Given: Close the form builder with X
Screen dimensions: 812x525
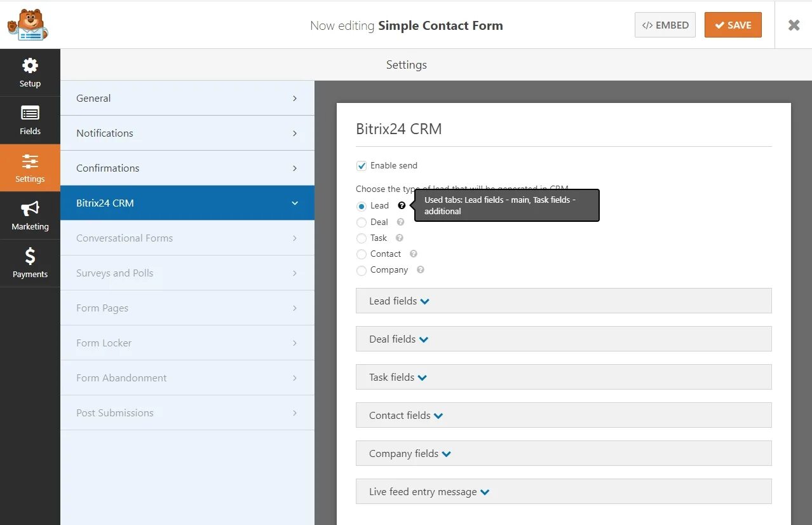Looking at the screenshot, I should (794, 25).
